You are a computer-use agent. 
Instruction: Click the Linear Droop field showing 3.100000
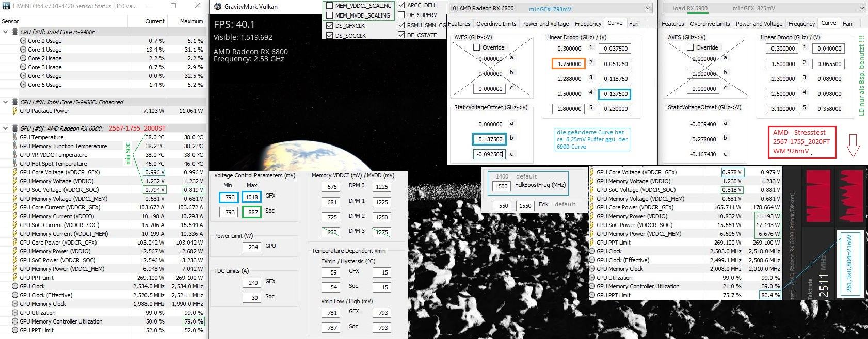783,109
